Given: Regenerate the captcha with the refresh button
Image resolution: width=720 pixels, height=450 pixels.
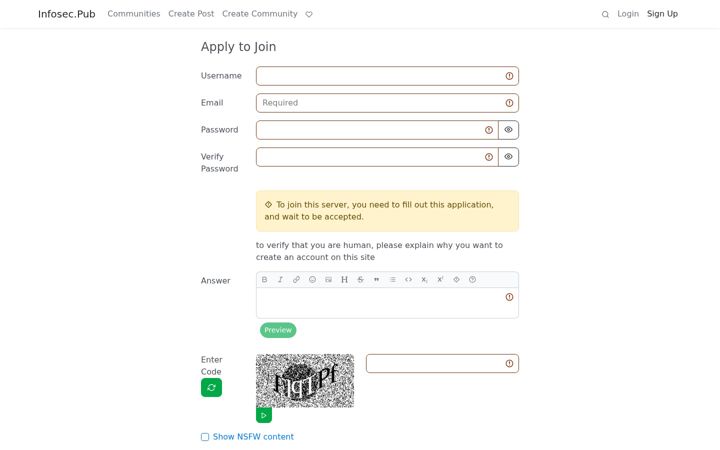Looking at the screenshot, I should pos(211,388).
